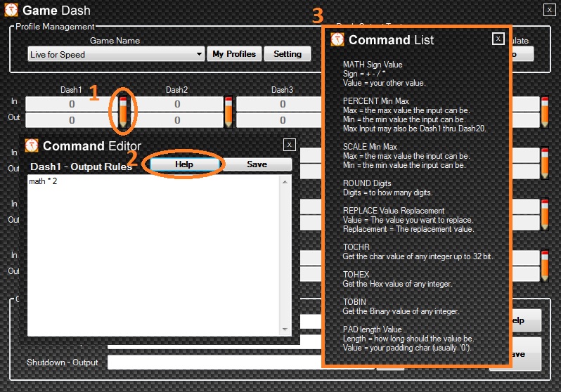
Task: Click the 'Dash1 - Output Rules' heading
Action: coord(82,166)
